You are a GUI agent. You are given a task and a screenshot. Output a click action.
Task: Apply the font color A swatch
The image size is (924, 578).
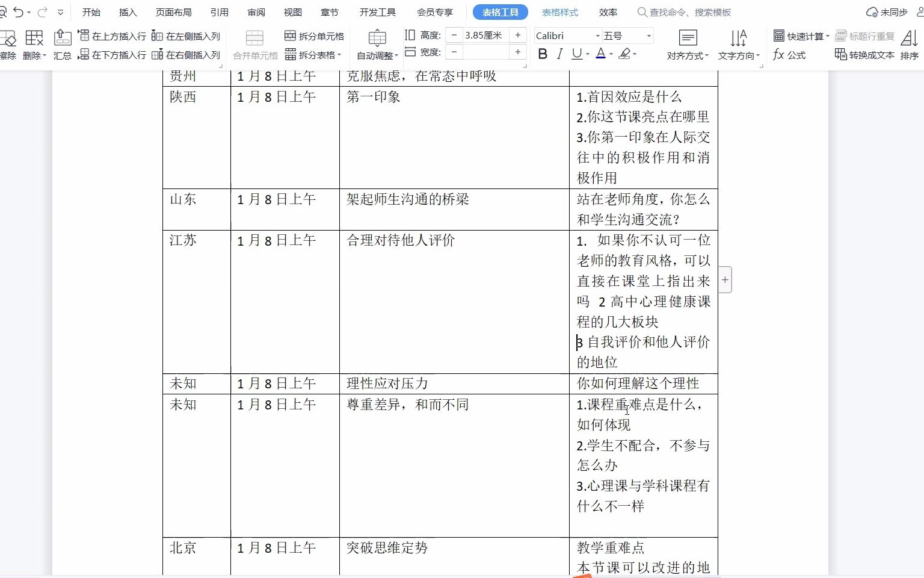[600, 54]
